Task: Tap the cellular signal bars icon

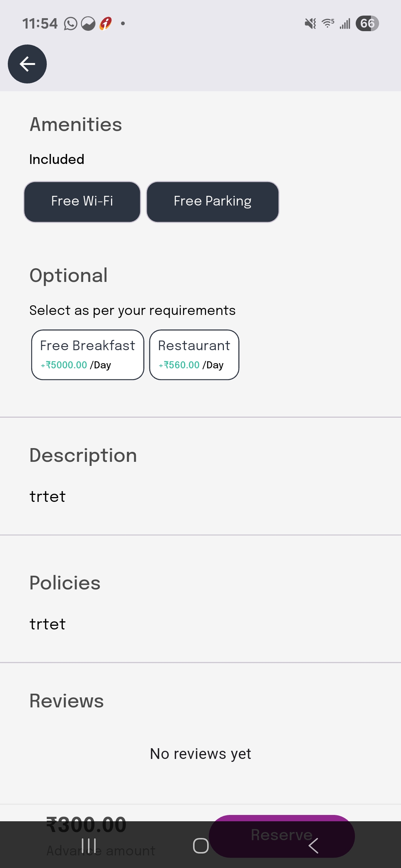Action: pyautogui.click(x=345, y=24)
